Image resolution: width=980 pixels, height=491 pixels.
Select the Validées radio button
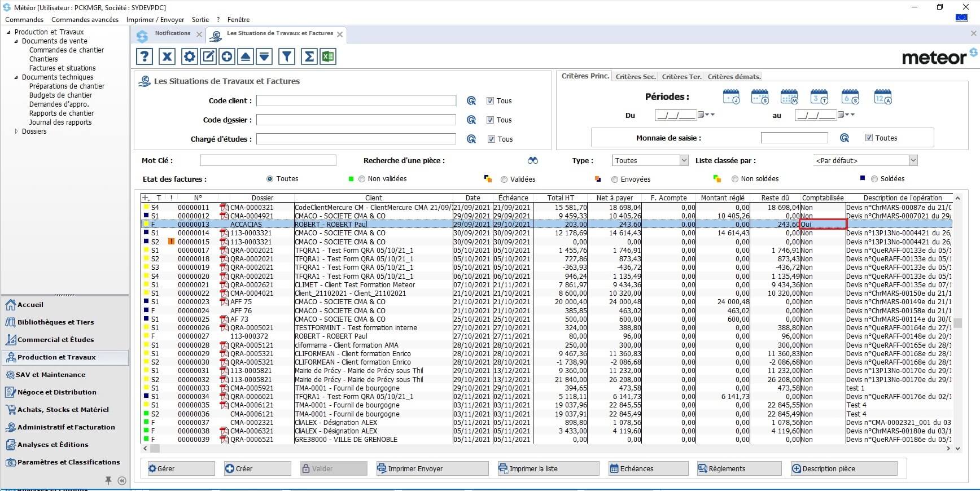[504, 179]
